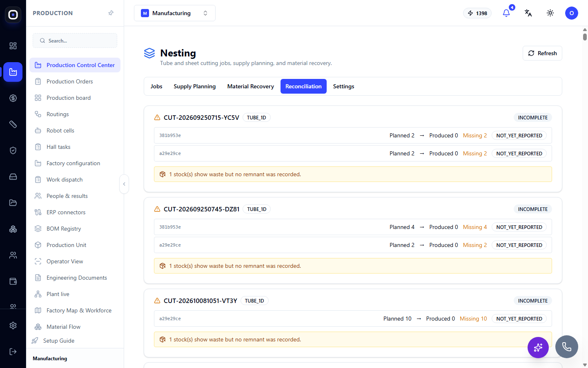
Task: Click the job title CUT-202609250745-DZ81
Action: coord(202,209)
